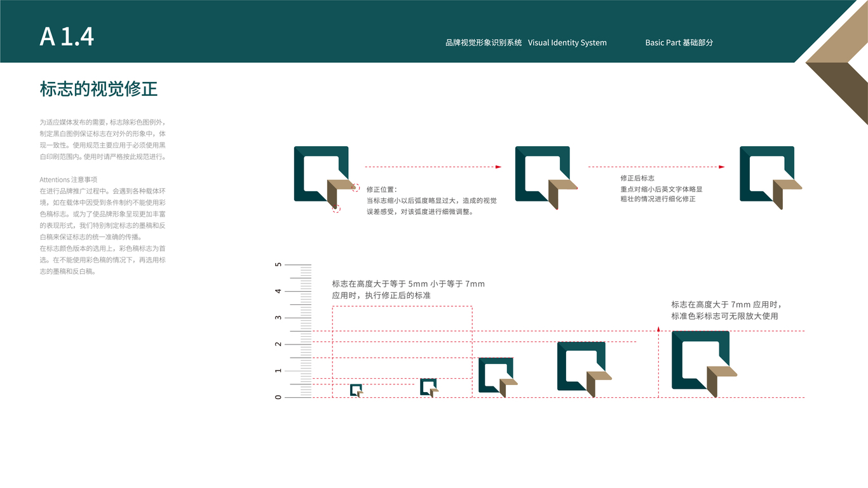This screenshot has width=868, height=488.
Task: Click the note starting "当标志缩小以后弧度略显过大"
Action: (431, 206)
